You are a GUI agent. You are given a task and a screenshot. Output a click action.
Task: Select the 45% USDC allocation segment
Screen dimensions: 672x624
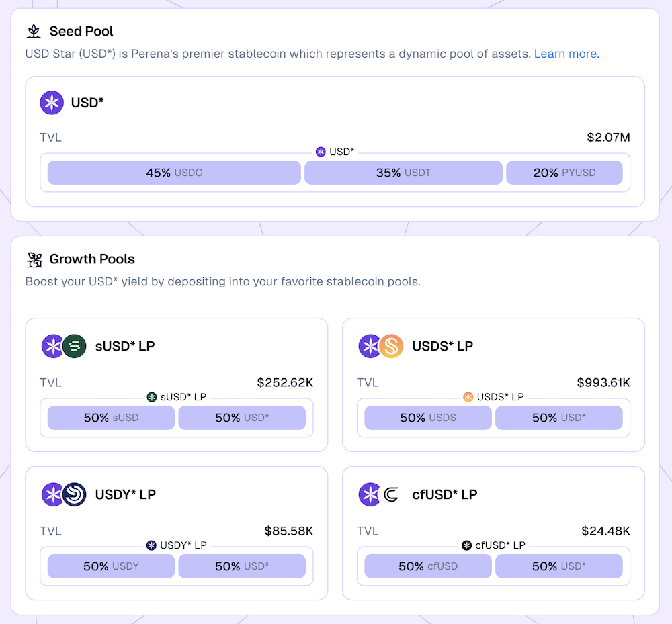pos(174,173)
